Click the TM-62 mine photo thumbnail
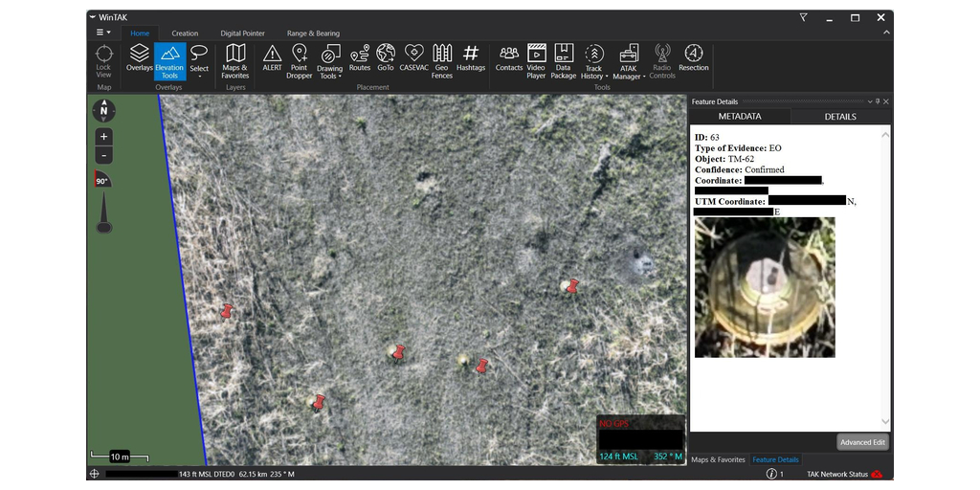Screen dimensions: 980x490 point(765,287)
